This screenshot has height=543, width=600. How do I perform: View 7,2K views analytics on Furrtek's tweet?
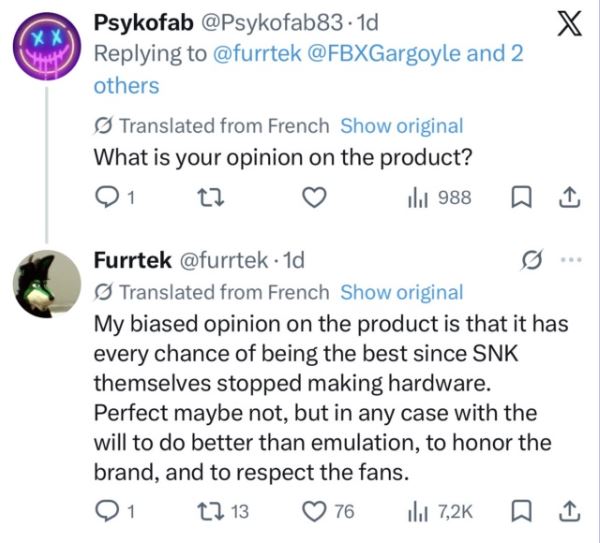[440, 512]
